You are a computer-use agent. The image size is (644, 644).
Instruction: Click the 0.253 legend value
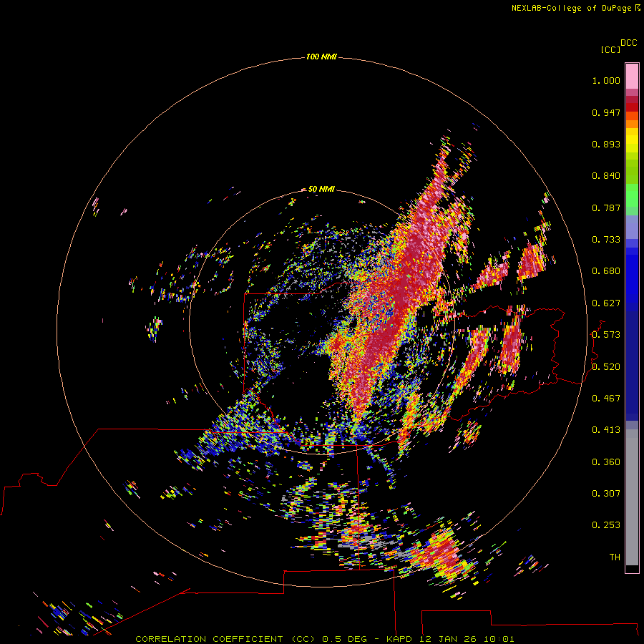coord(606,525)
